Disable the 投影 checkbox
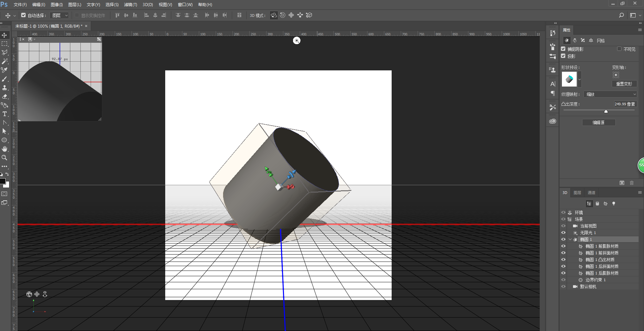644x331 pixels. [x=563, y=56]
